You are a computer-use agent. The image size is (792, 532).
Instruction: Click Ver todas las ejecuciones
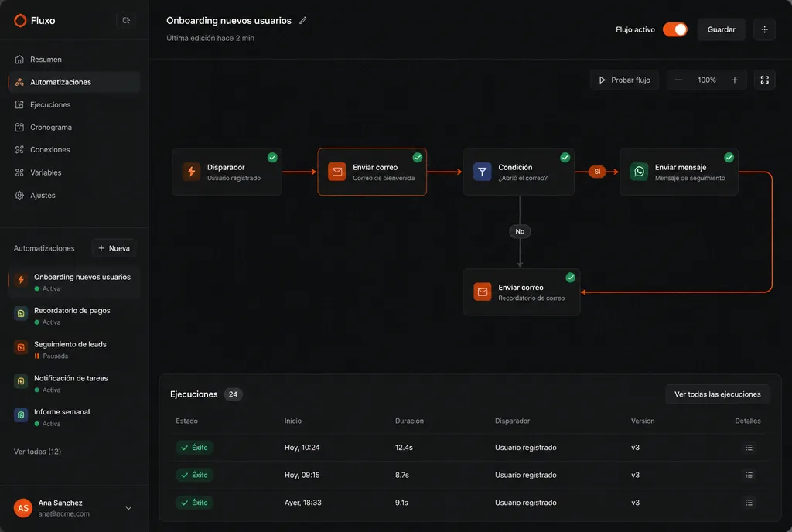click(717, 394)
